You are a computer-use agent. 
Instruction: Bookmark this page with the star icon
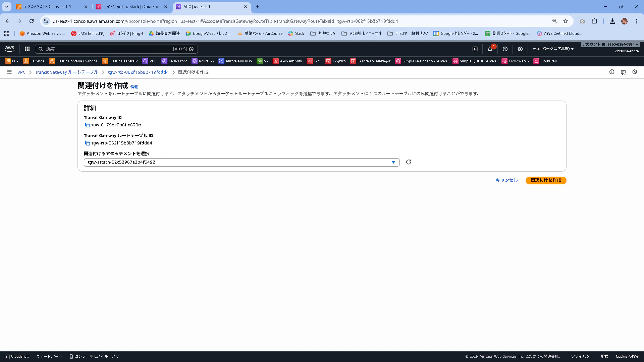pyautogui.click(x=566, y=21)
